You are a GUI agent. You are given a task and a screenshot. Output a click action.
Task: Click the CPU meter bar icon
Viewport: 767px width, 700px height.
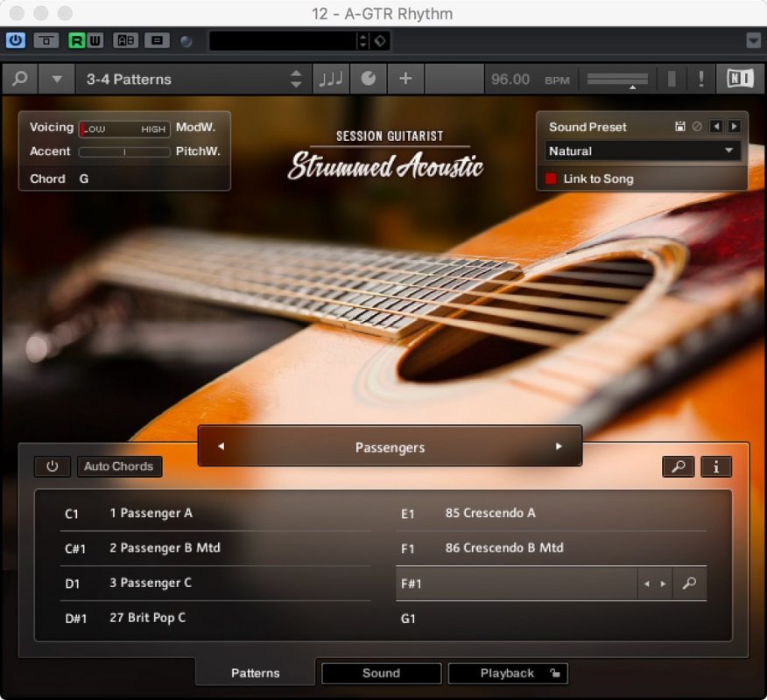tap(672, 79)
